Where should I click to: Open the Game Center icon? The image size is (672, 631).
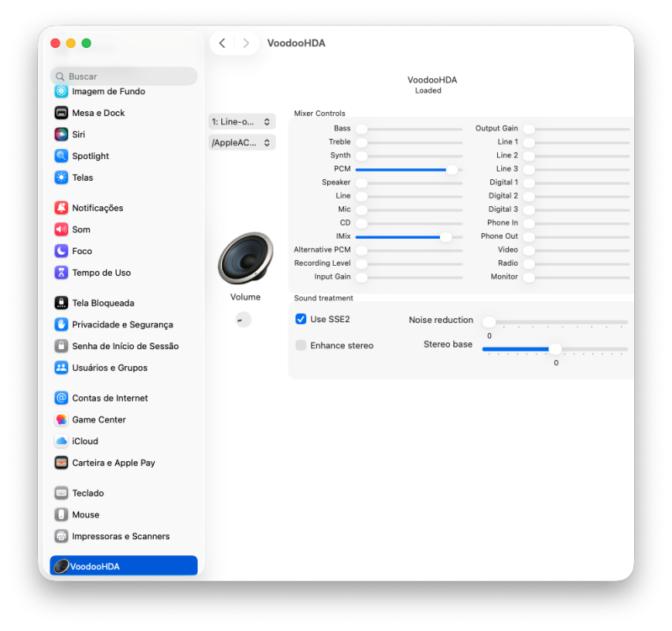click(x=61, y=420)
